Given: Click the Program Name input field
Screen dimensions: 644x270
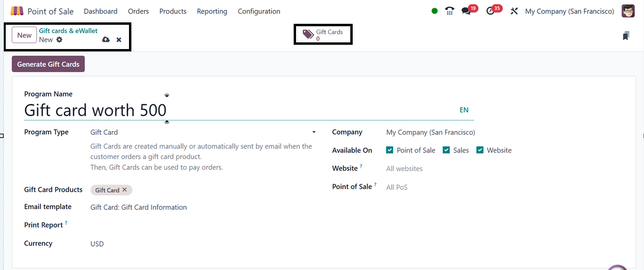Looking at the screenshot, I should point(238,110).
